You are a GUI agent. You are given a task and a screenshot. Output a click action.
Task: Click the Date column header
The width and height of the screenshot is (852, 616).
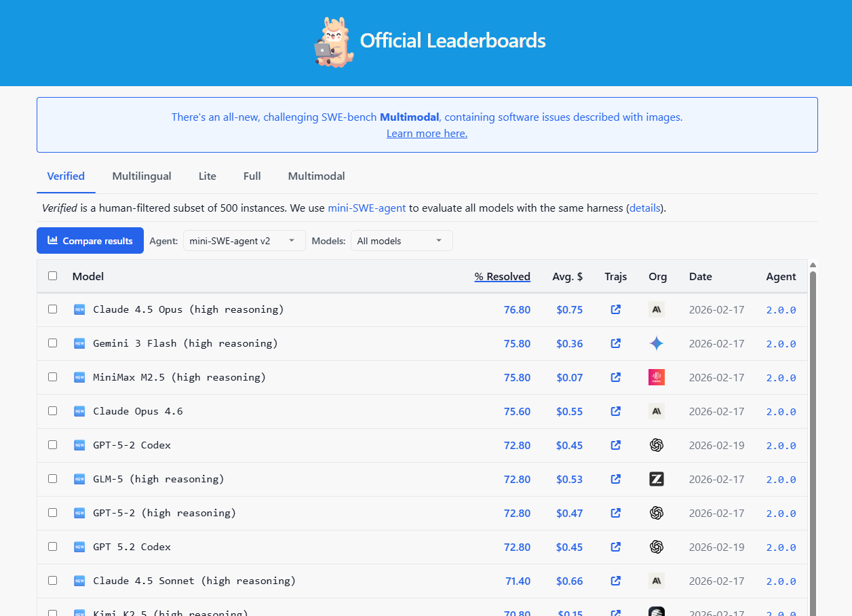tap(701, 277)
